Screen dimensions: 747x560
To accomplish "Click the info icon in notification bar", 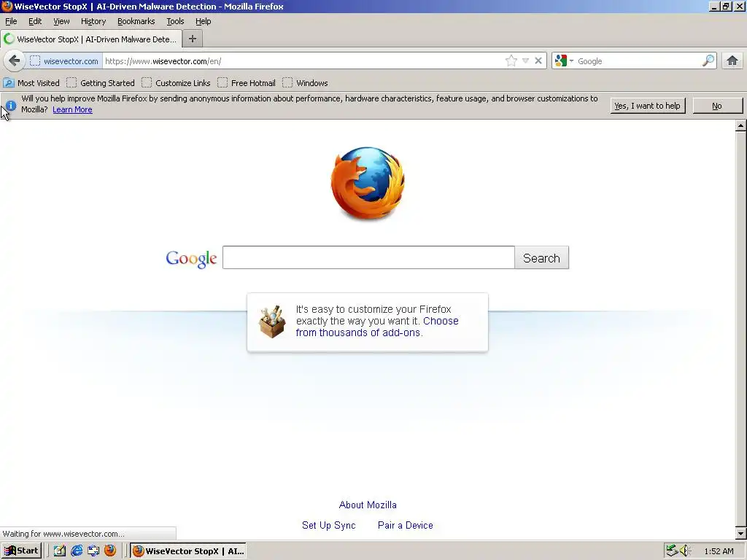I will tap(10, 105).
